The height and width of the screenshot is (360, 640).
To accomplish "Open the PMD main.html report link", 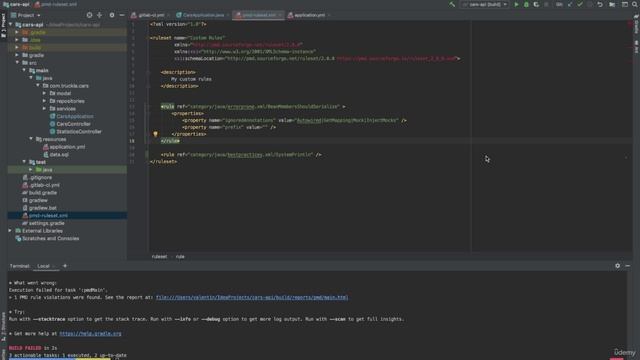I will click(x=252, y=298).
